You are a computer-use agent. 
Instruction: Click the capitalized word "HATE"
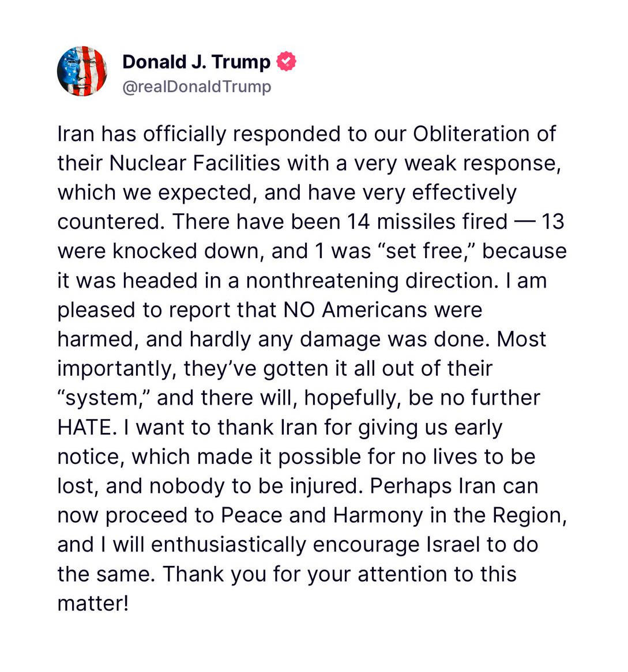(84, 428)
